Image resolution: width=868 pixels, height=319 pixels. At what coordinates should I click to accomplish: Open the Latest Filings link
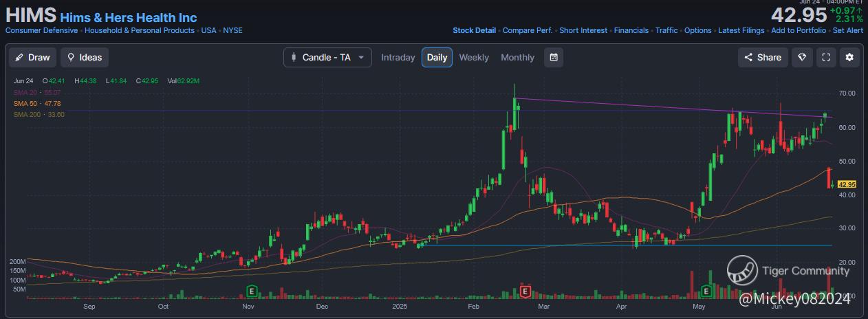coord(741,31)
